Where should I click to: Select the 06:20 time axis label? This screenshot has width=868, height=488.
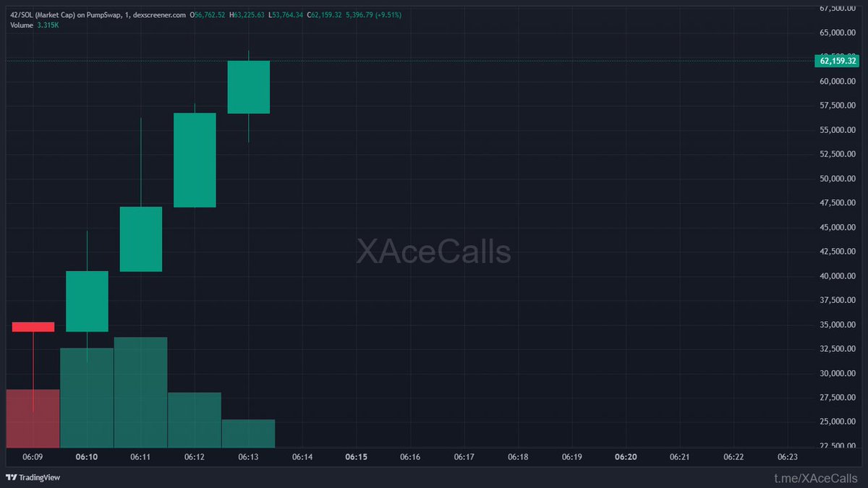(x=625, y=457)
